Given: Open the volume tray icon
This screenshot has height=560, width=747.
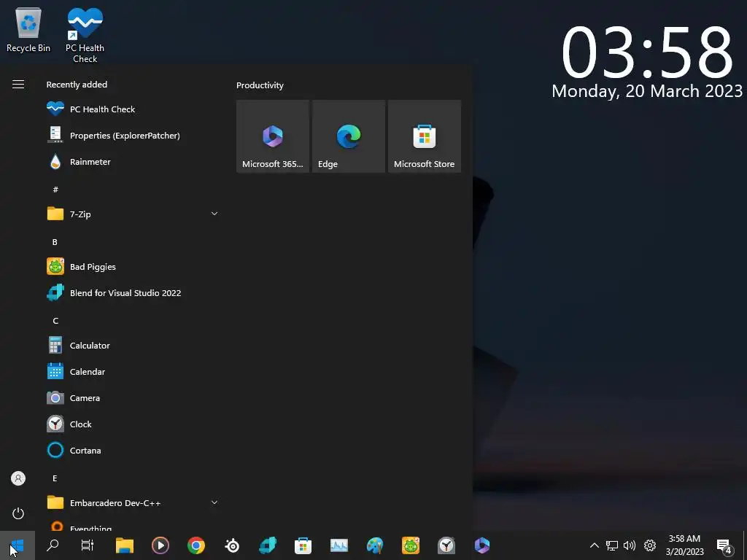Looking at the screenshot, I should click(630, 545).
